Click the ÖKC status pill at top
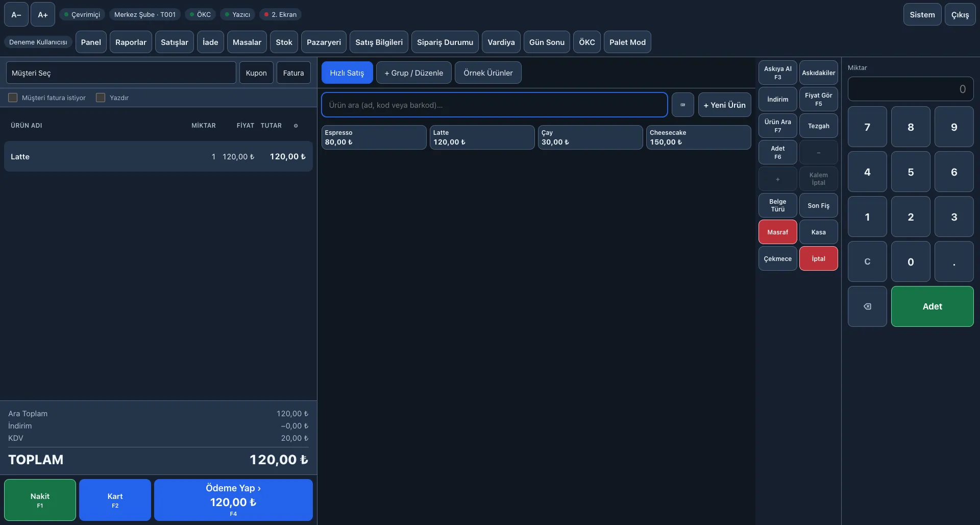 200,14
